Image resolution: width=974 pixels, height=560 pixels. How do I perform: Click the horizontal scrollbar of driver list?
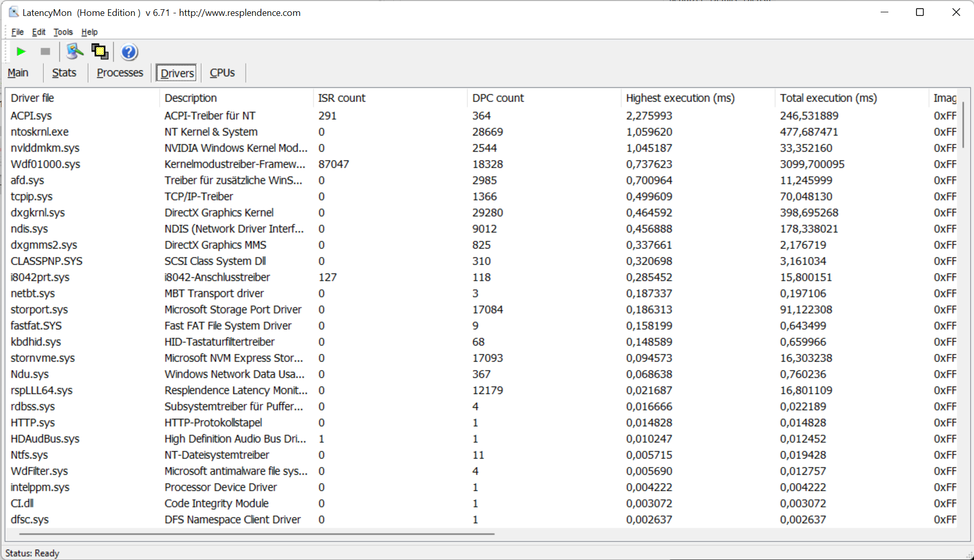pos(256,534)
